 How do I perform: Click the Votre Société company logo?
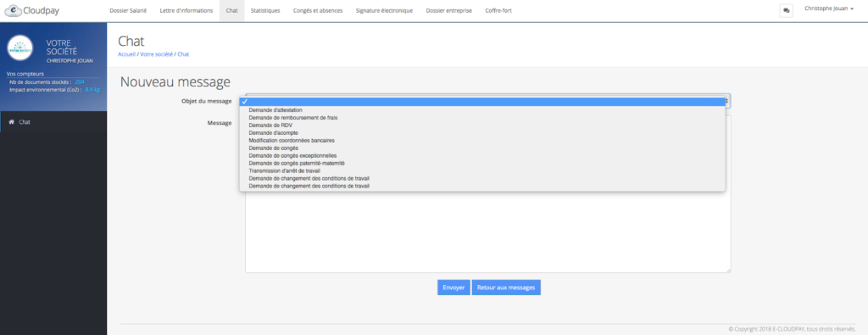[20, 49]
